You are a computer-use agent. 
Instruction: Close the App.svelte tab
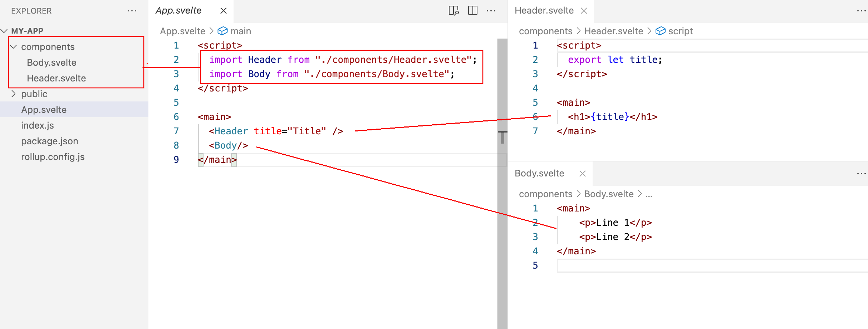tap(224, 11)
